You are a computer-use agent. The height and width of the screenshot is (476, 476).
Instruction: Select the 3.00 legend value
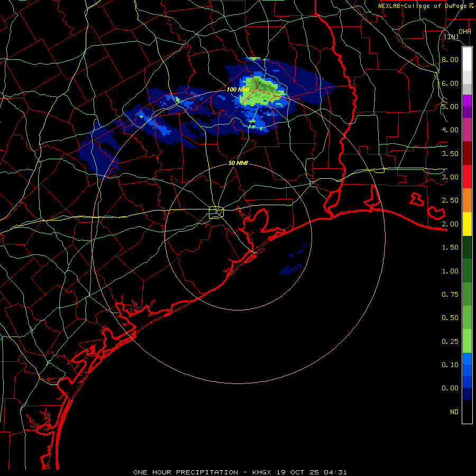pos(450,177)
